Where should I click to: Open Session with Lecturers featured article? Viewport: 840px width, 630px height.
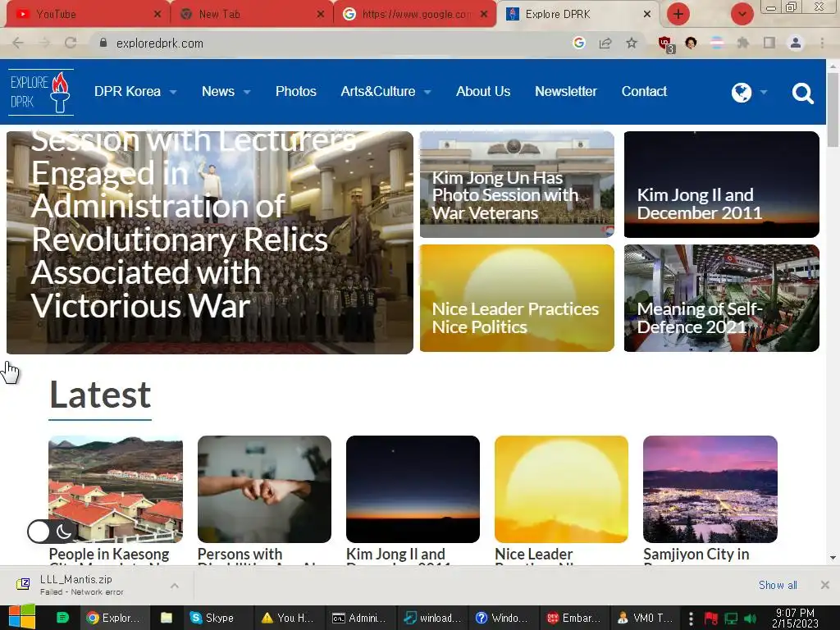[209, 242]
